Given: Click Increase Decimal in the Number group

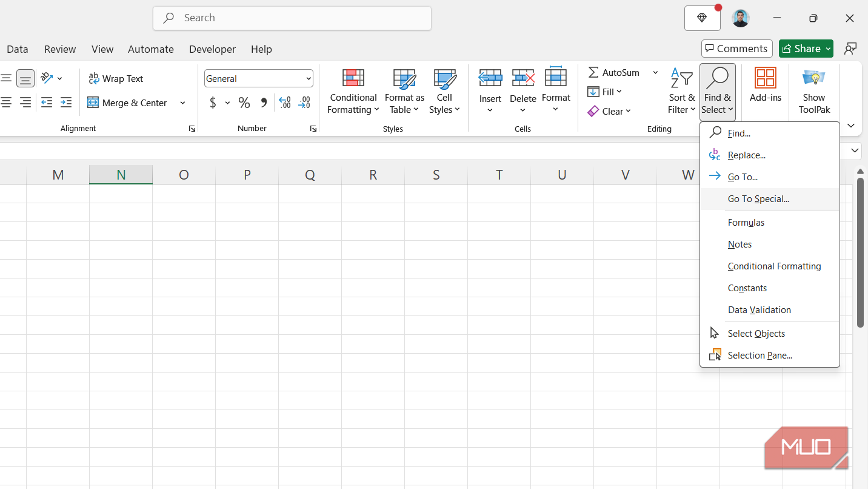Looking at the screenshot, I should pos(284,103).
